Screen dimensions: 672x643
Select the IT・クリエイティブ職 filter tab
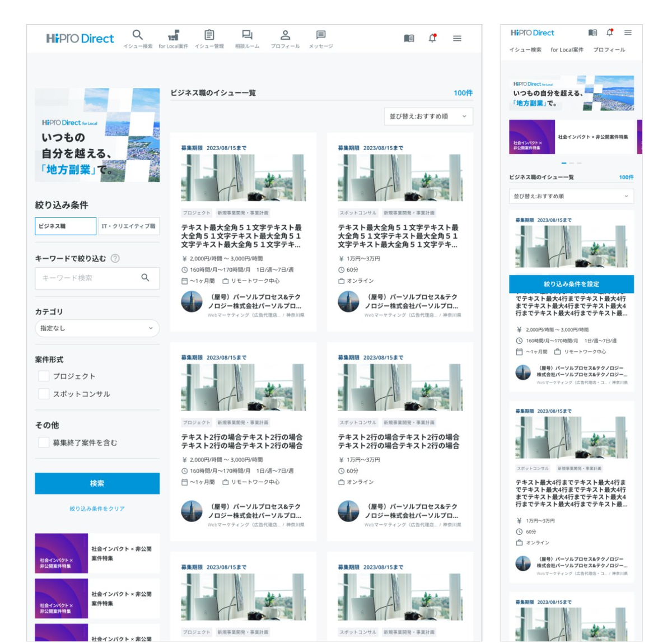coord(128,226)
